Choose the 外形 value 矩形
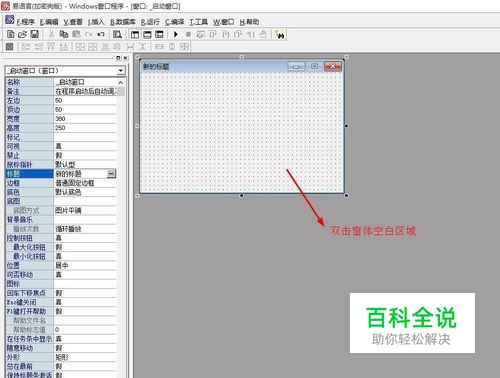 [85, 357]
